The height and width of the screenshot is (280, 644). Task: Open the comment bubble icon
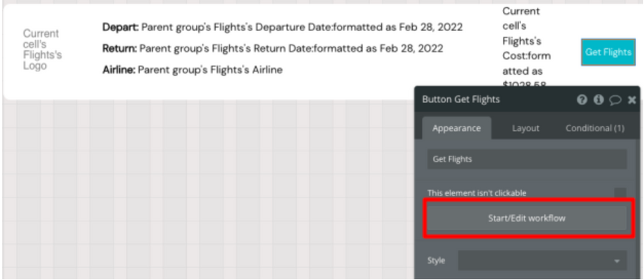(615, 100)
